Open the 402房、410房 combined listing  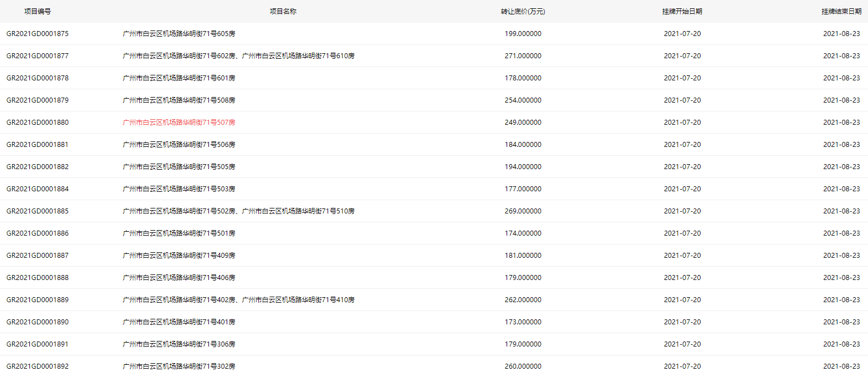(238, 300)
